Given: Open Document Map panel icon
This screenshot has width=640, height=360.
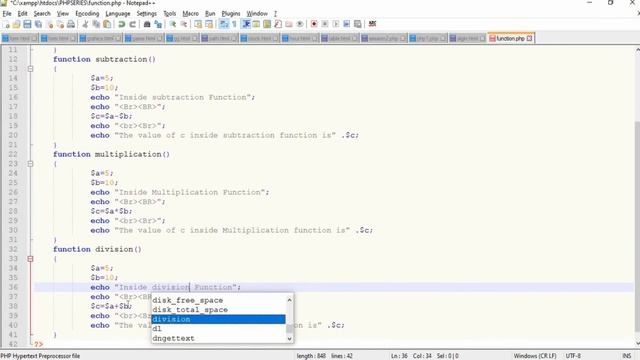Looking at the screenshot, I should coord(267,24).
